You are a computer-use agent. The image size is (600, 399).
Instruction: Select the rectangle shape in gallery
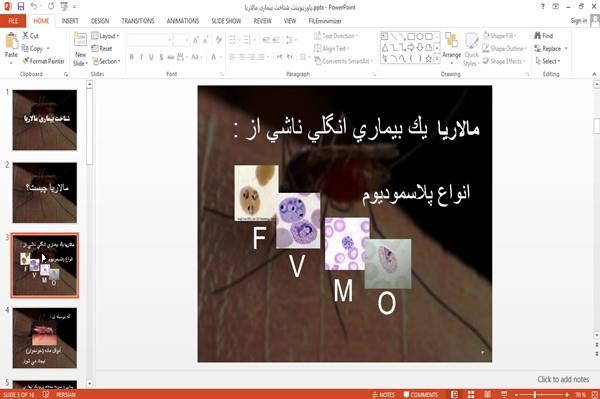click(x=411, y=37)
